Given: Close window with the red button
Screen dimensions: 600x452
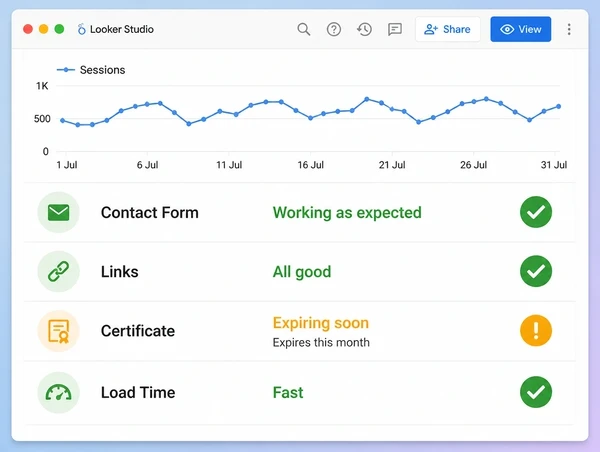Looking at the screenshot, I should (28, 29).
